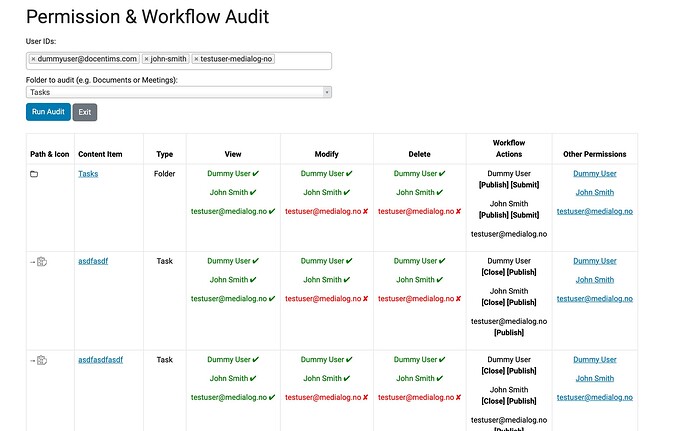Click John Smith Modify entry in Tasks row
The height and width of the screenshot is (431, 690).
(x=327, y=192)
